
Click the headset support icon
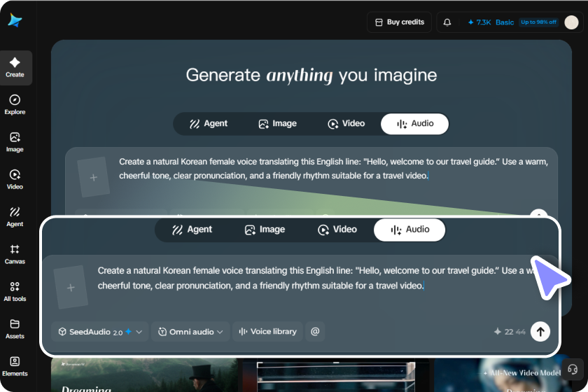tap(573, 370)
